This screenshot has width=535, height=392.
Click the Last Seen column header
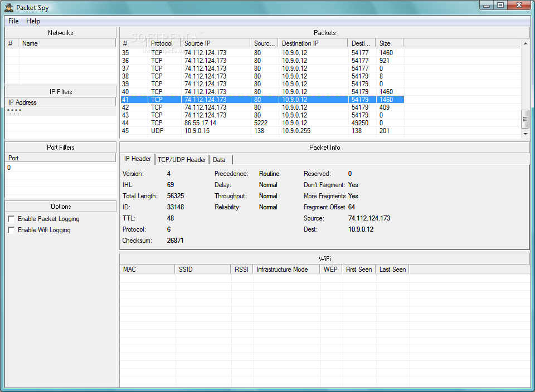(393, 269)
